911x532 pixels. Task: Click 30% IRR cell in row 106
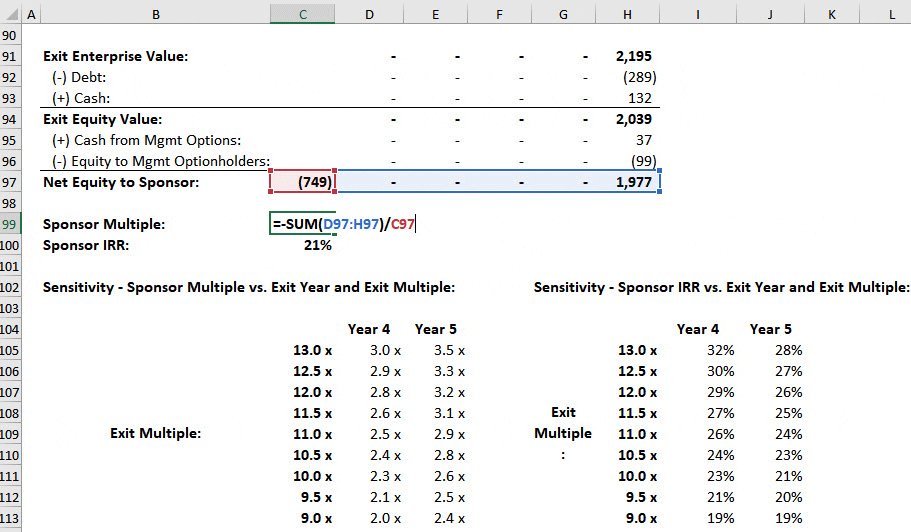(720, 371)
